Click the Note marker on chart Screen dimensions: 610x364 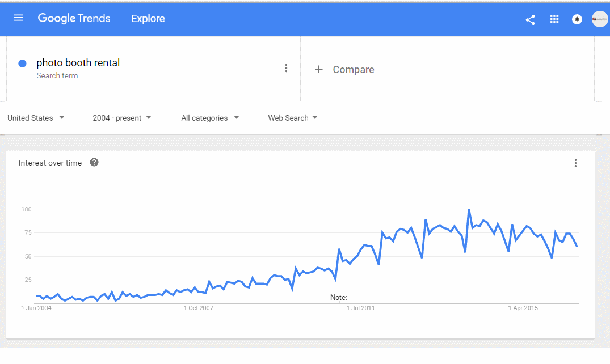coord(338,298)
